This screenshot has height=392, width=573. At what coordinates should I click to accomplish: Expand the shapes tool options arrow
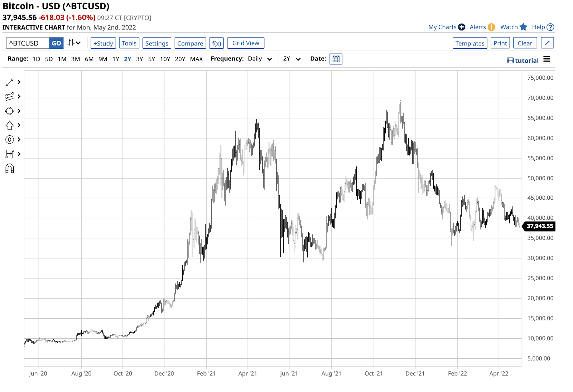tap(19, 111)
